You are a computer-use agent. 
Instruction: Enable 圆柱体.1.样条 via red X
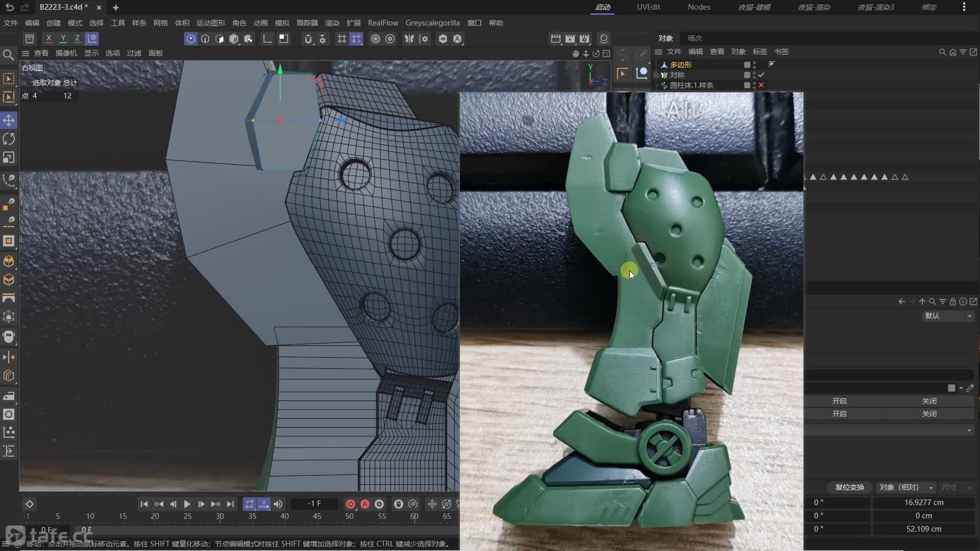(761, 85)
